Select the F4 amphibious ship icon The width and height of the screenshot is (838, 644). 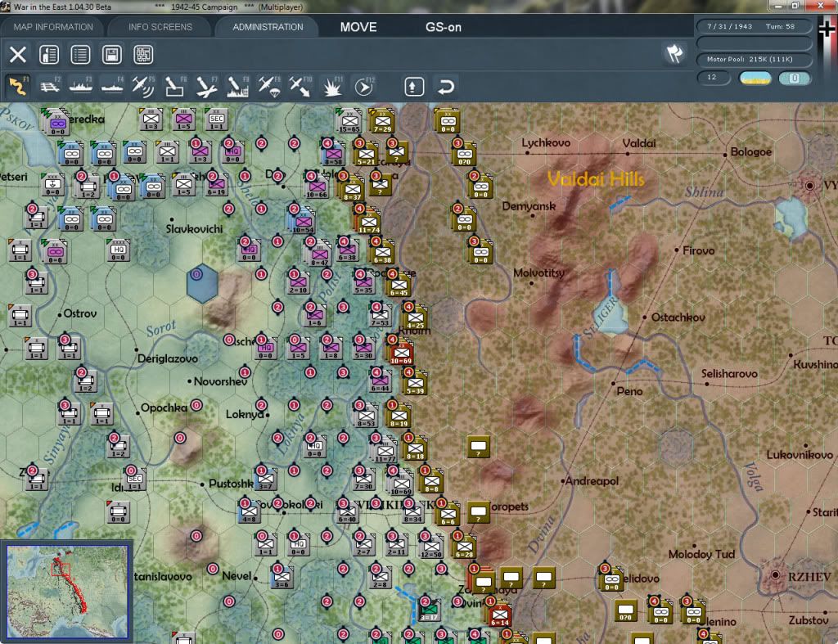point(112,86)
